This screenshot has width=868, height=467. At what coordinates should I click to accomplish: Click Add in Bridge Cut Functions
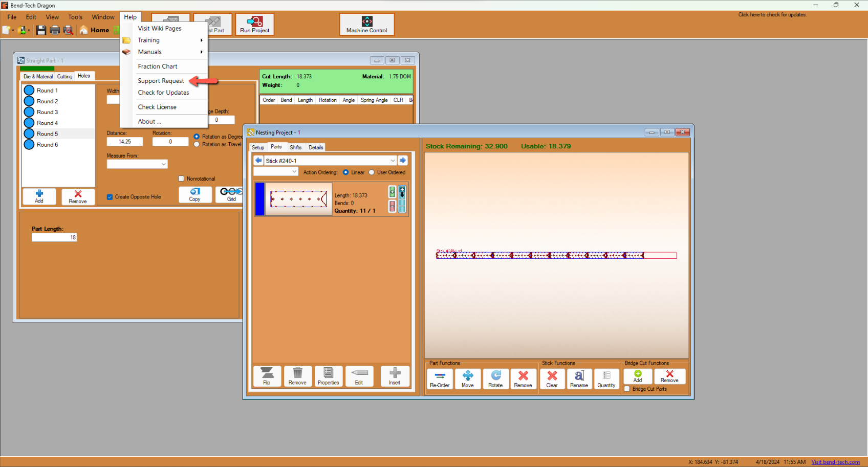coord(638,376)
